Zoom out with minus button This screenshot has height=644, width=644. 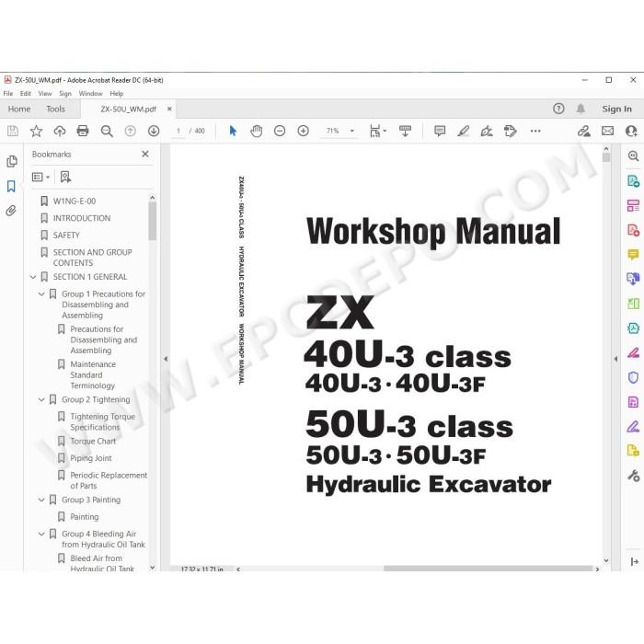tap(280, 131)
